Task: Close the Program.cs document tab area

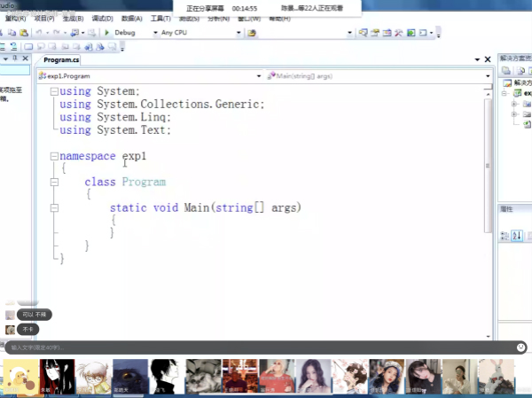Action: pyautogui.click(x=487, y=59)
